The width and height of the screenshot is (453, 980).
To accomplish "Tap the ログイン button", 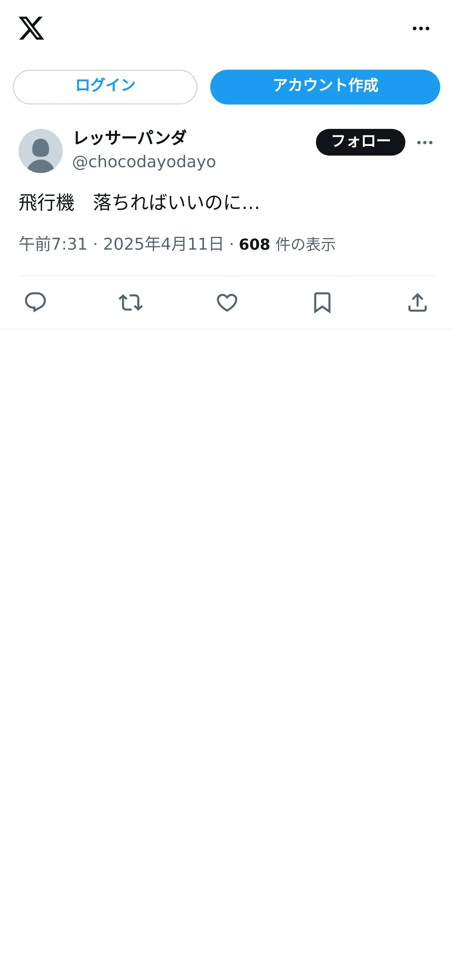I will [105, 87].
